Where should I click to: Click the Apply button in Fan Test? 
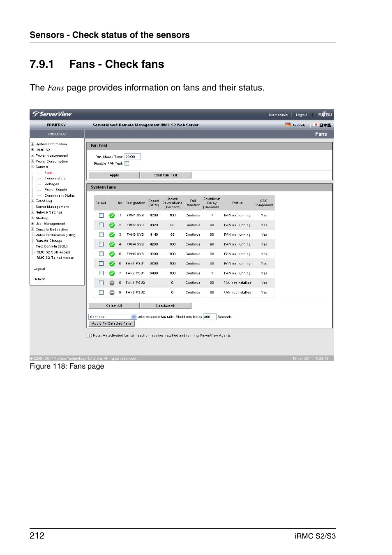(x=114, y=175)
